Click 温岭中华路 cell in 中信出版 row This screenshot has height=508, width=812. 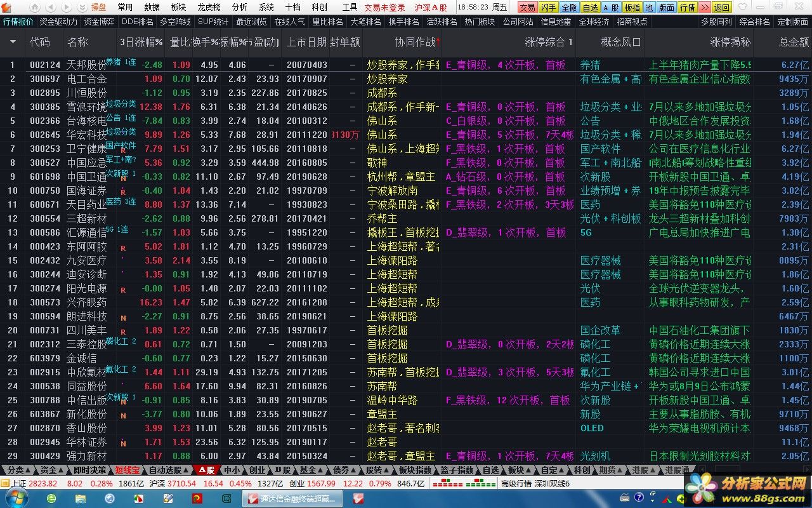[393, 400]
